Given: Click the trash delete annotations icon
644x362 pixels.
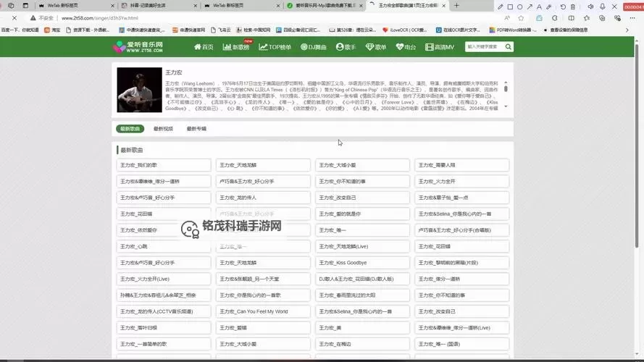Looking at the screenshot, I should click(x=572, y=7).
